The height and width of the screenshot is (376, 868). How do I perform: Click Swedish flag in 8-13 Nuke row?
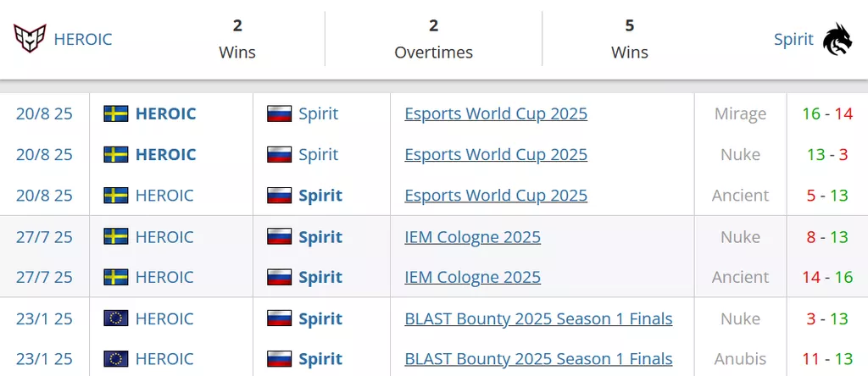click(x=116, y=237)
